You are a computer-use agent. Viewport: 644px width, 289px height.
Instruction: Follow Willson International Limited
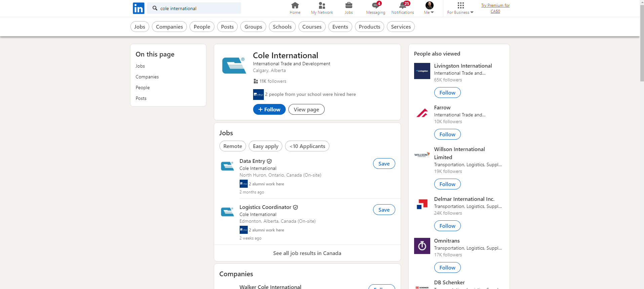point(447,184)
